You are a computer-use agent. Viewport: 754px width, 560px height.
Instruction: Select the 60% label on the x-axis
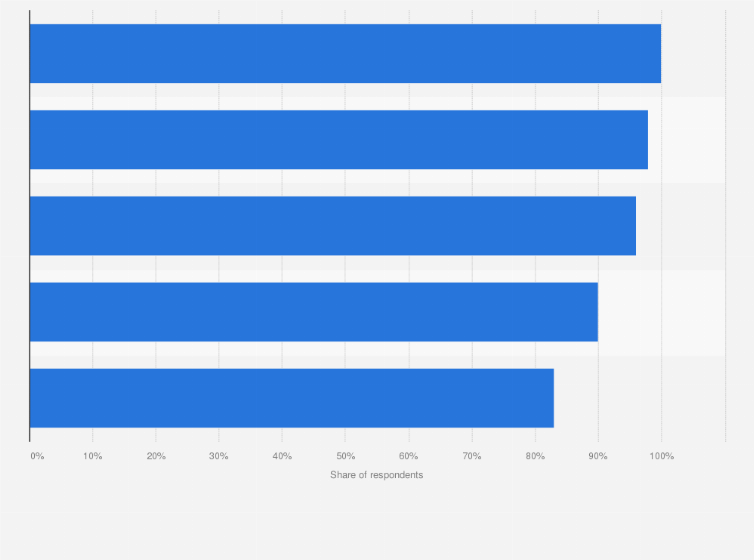(x=408, y=456)
